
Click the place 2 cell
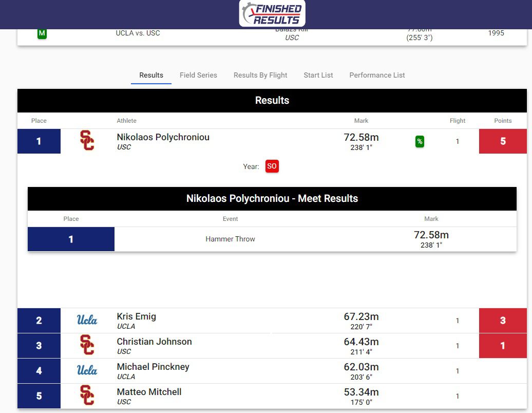[x=39, y=321]
